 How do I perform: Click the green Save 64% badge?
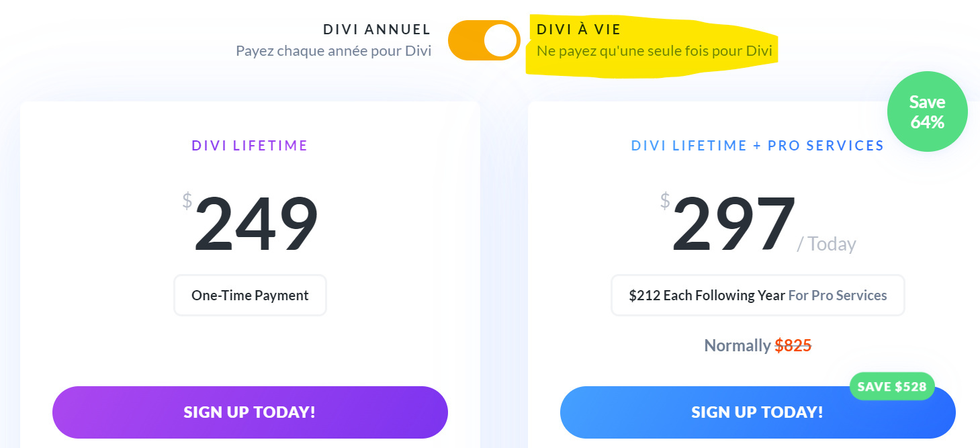pos(927,112)
